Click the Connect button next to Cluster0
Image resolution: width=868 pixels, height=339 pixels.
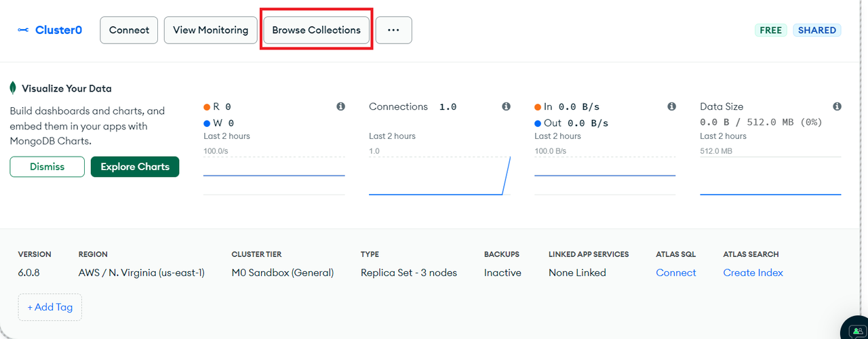[x=129, y=30]
